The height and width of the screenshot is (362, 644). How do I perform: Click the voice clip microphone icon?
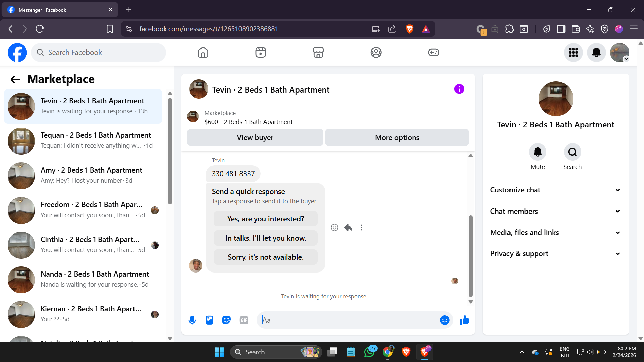tap(192, 320)
